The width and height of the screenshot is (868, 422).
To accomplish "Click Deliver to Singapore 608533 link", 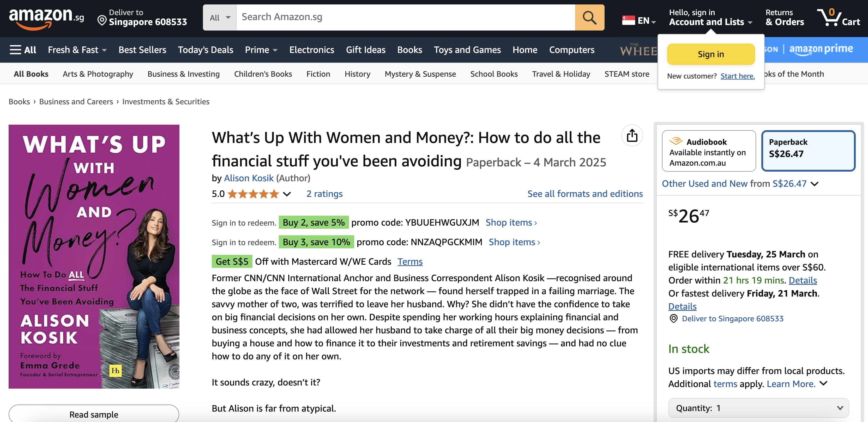I will point(733,318).
